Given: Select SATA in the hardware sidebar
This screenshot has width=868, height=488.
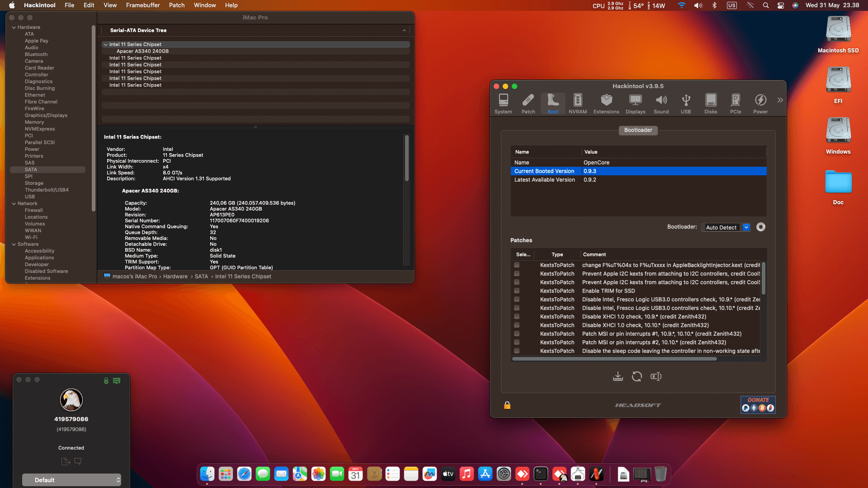Looking at the screenshot, I should tap(30, 169).
